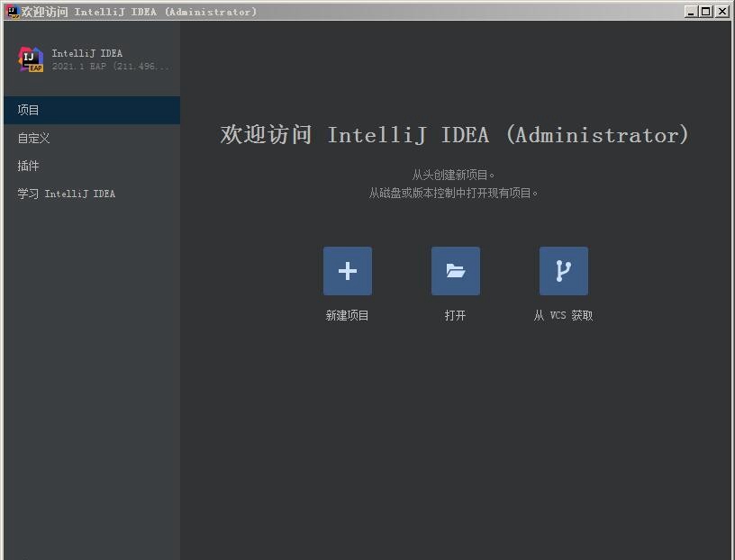Minimize the IntelliJ IDEA welcome window
735x560 pixels.
click(691, 11)
